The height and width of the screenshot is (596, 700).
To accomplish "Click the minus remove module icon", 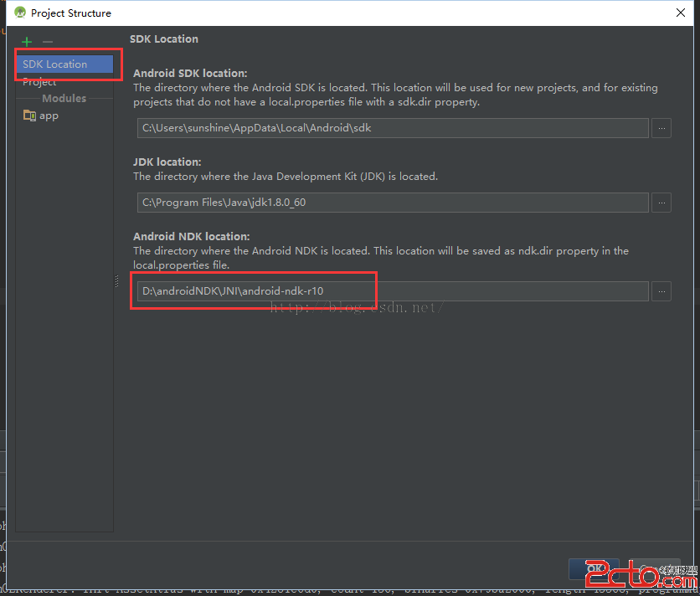I will pos(48,42).
